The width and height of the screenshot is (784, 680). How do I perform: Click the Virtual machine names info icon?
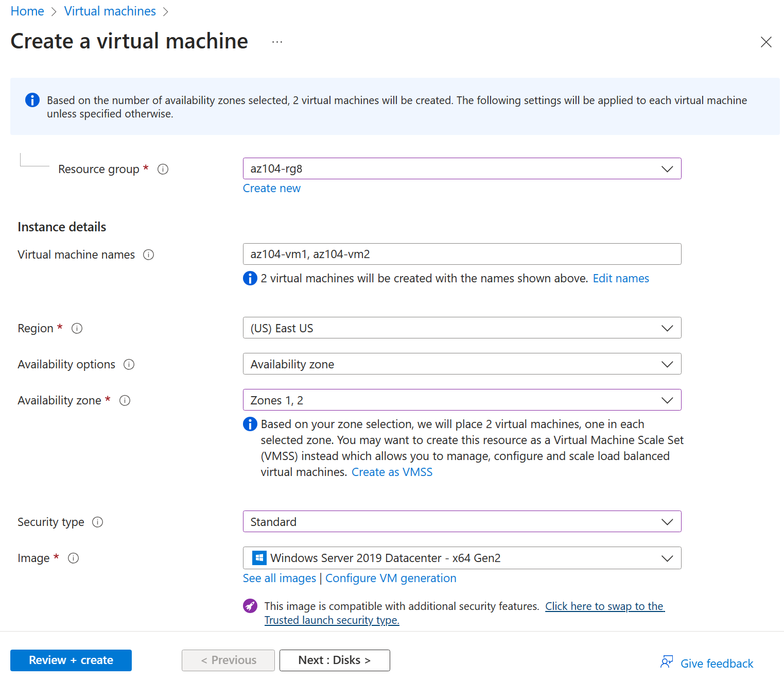click(149, 254)
